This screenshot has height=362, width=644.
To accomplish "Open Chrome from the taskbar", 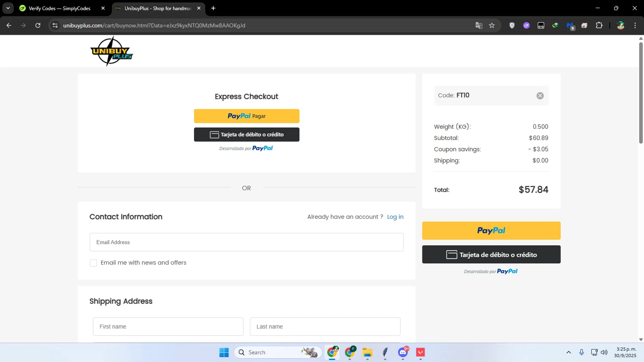I will (x=332, y=352).
